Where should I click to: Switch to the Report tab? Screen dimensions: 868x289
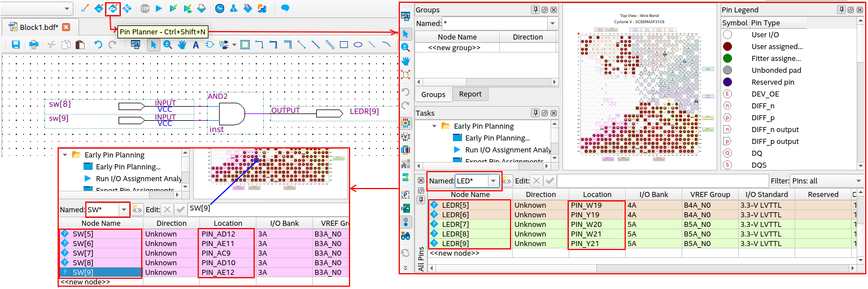[x=470, y=94]
